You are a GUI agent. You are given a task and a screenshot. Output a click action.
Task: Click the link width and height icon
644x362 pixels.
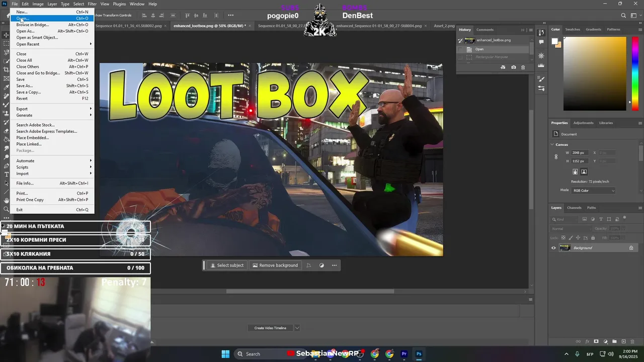point(556,157)
